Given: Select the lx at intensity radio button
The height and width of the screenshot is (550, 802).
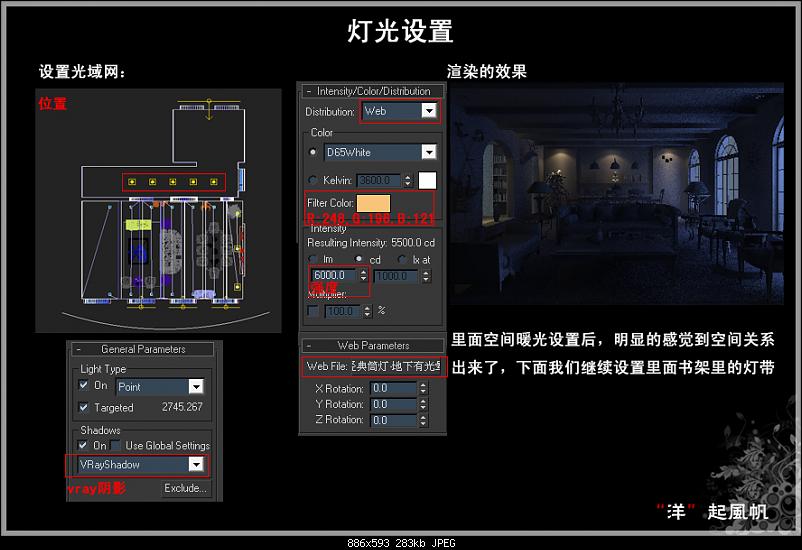Looking at the screenshot, I should (402, 259).
